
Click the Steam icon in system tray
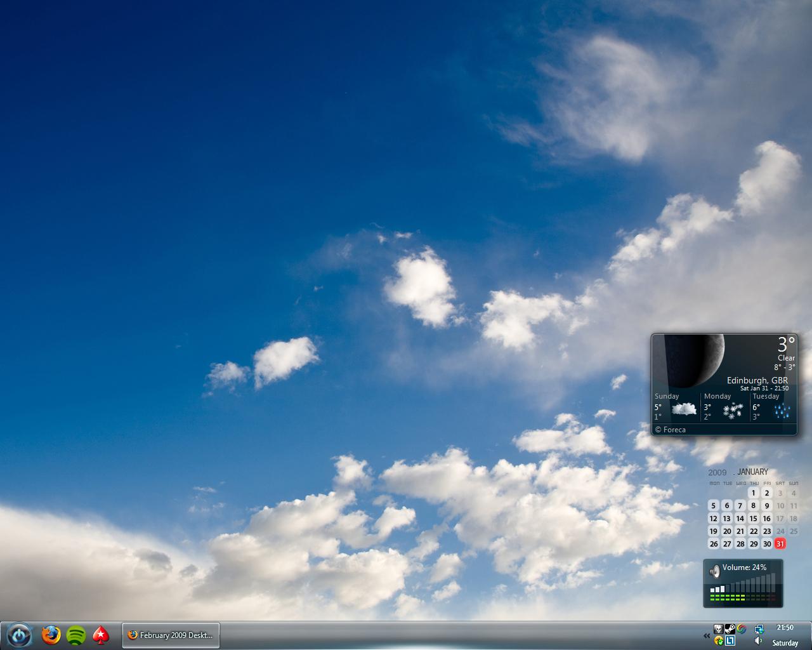coord(730,629)
